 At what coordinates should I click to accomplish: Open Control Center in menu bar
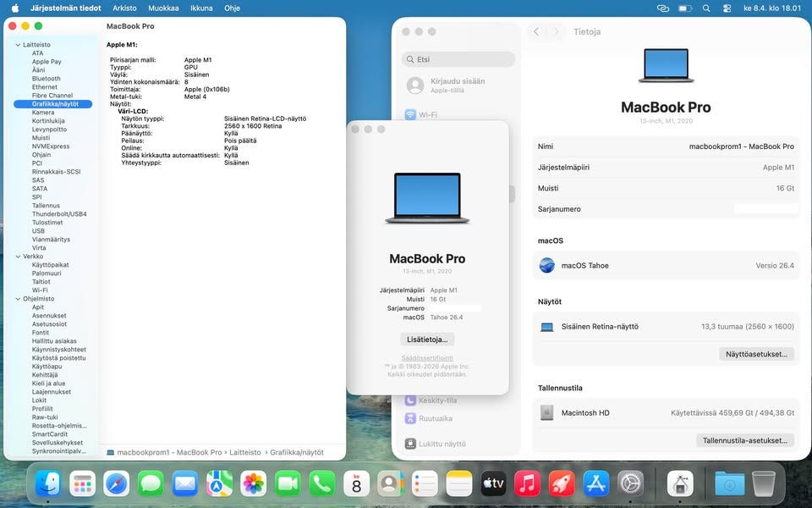point(727,8)
